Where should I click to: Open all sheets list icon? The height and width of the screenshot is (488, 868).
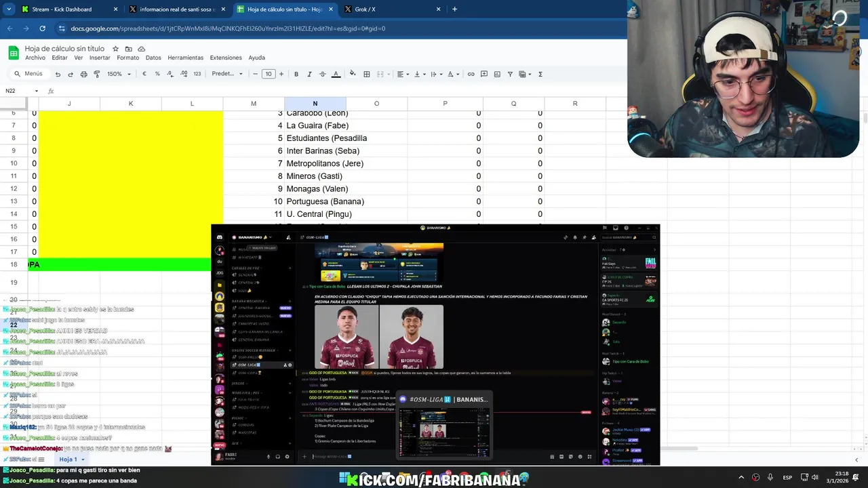(x=41, y=460)
